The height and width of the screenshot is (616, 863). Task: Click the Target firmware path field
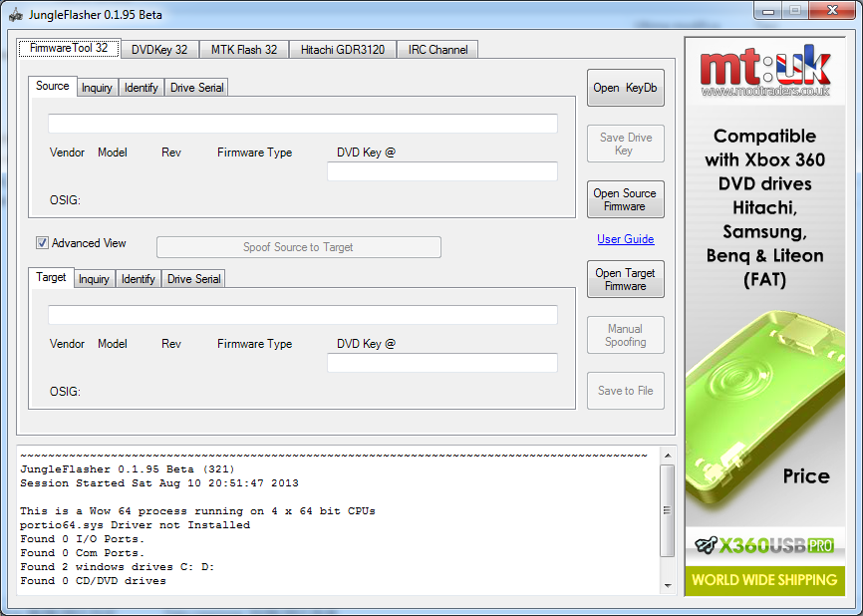(303, 315)
